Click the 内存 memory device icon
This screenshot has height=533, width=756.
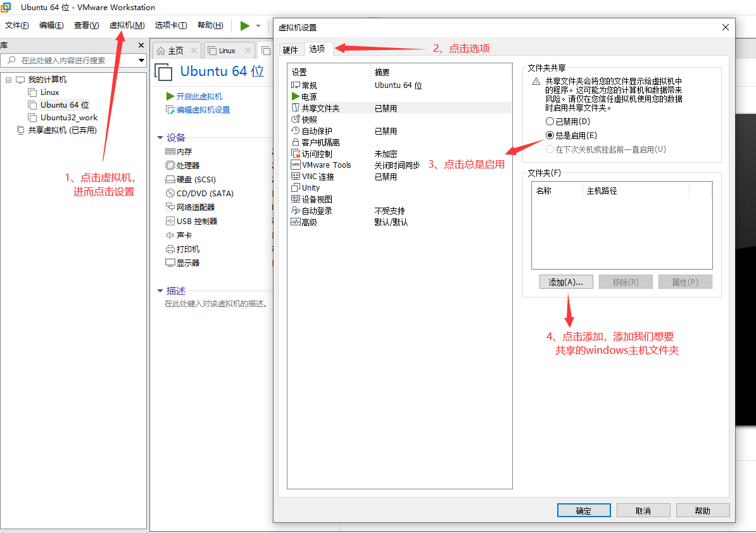pyautogui.click(x=170, y=151)
